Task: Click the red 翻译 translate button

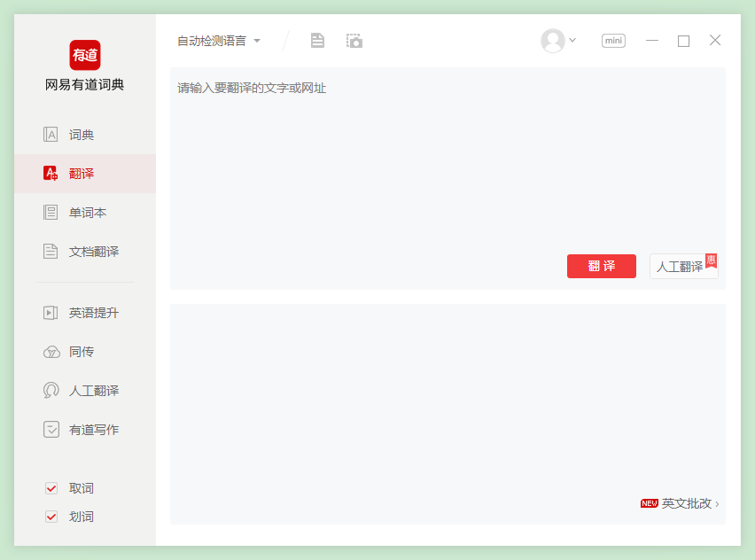Action: [x=601, y=266]
